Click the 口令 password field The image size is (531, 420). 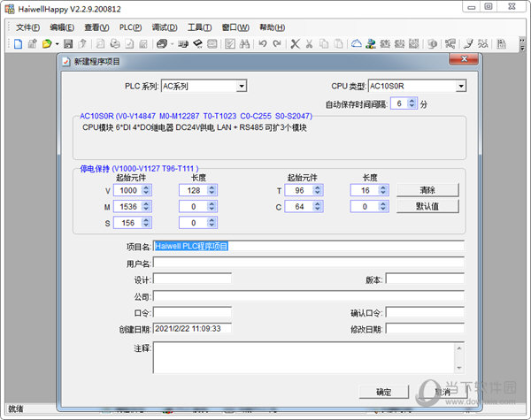click(x=192, y=312)
